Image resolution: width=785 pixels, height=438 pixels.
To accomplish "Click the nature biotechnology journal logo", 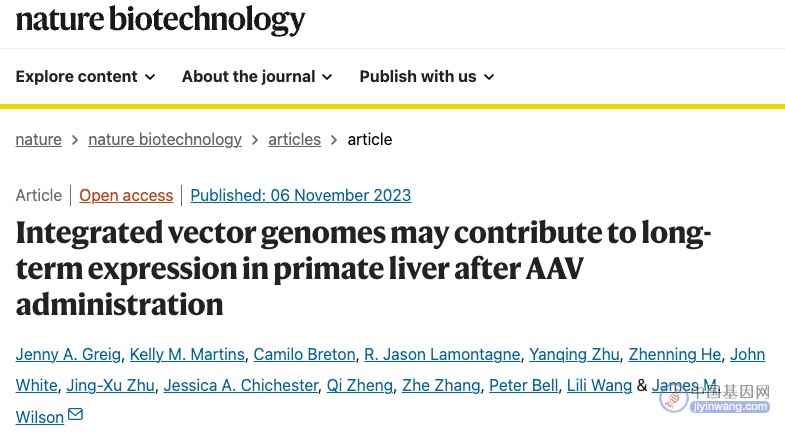I will coord(160,20).
